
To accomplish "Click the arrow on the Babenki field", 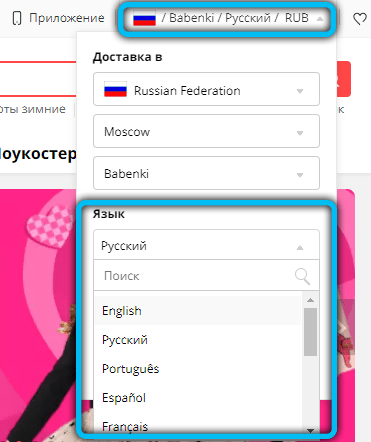I will [x=300, y=175].
